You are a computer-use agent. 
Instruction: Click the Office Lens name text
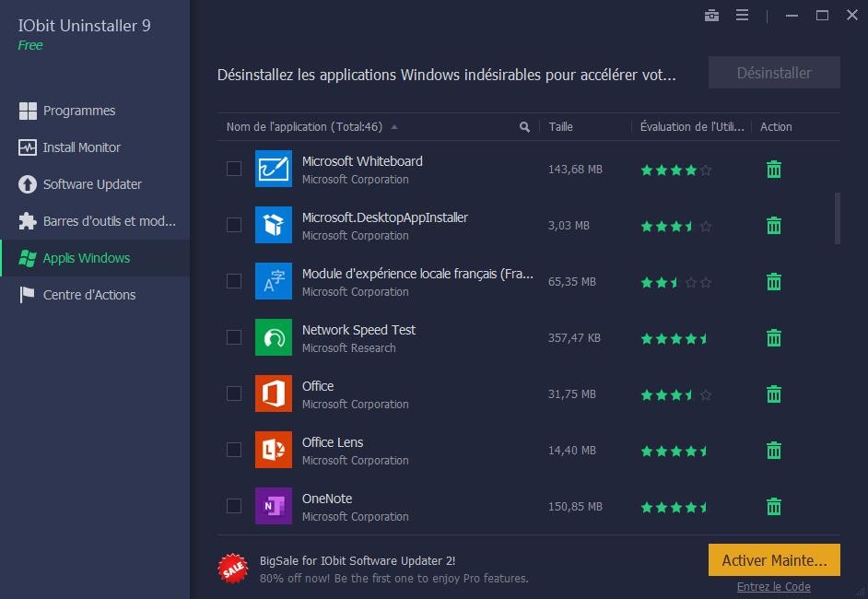click(333, 442)
